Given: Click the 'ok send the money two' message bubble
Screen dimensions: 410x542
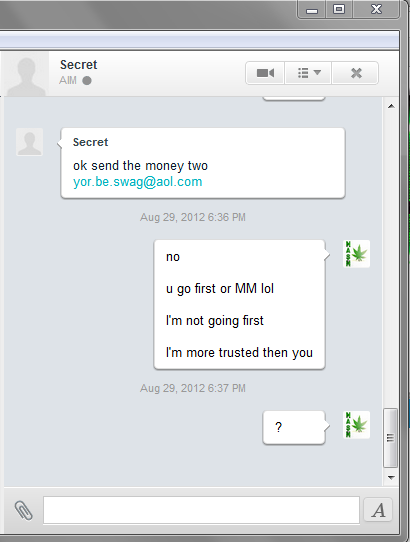Looking at the screenshot, I should (203, 163).
